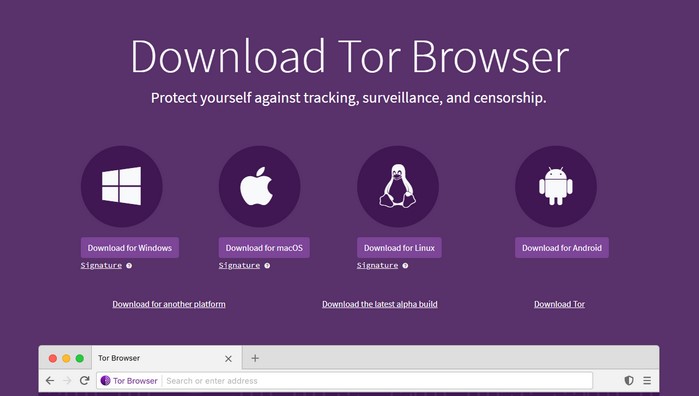Click the yellow minimize window button

(x=66, y=359)
